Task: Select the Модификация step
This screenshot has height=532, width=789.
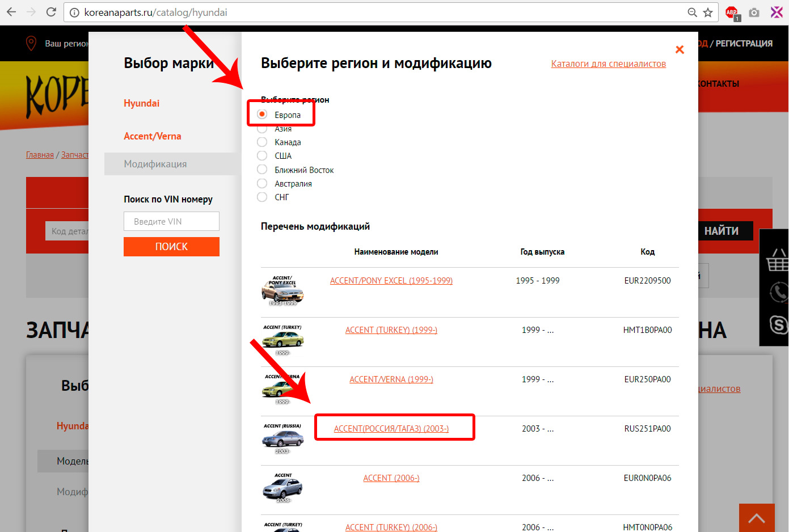Action: tap(170, 164)
